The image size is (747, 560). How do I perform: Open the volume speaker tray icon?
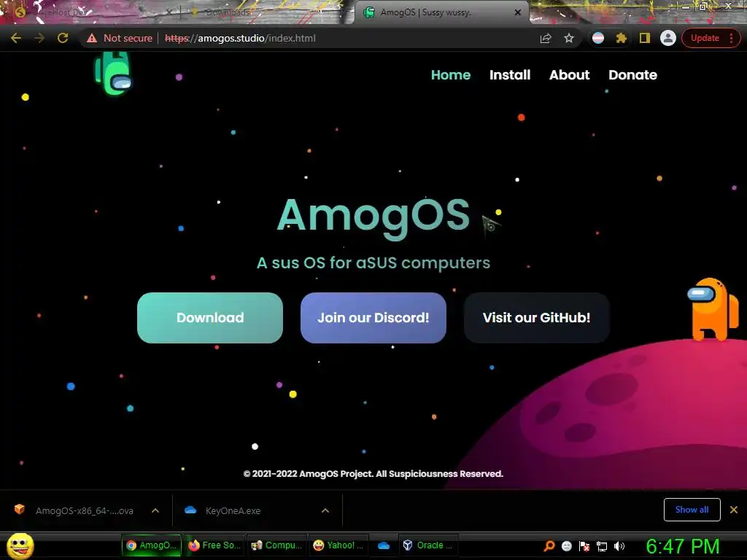tap(619, 546)
